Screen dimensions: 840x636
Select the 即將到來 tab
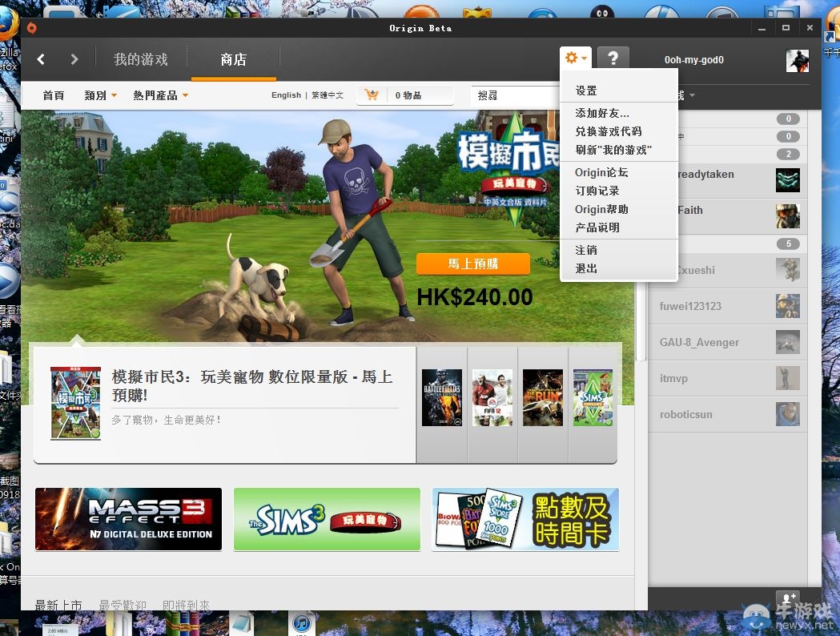pos(186,605)
